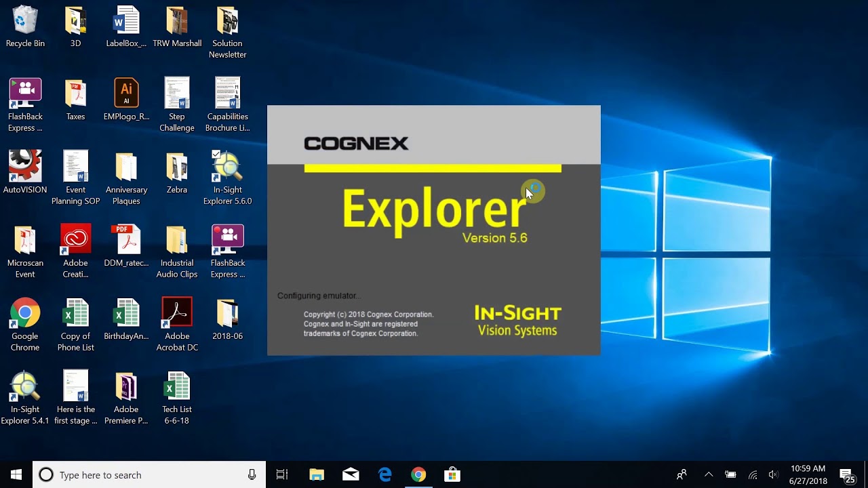The height and width of the screenshot is (488, 868).
Task: Select the Google Chrome desktop shortcut
Action: 25,313
